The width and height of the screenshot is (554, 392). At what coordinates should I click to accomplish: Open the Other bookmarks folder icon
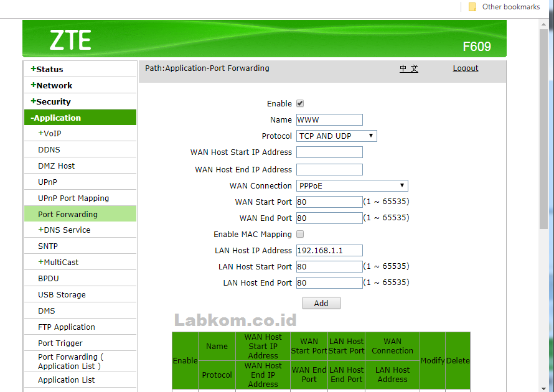click(x=472, y=7)
